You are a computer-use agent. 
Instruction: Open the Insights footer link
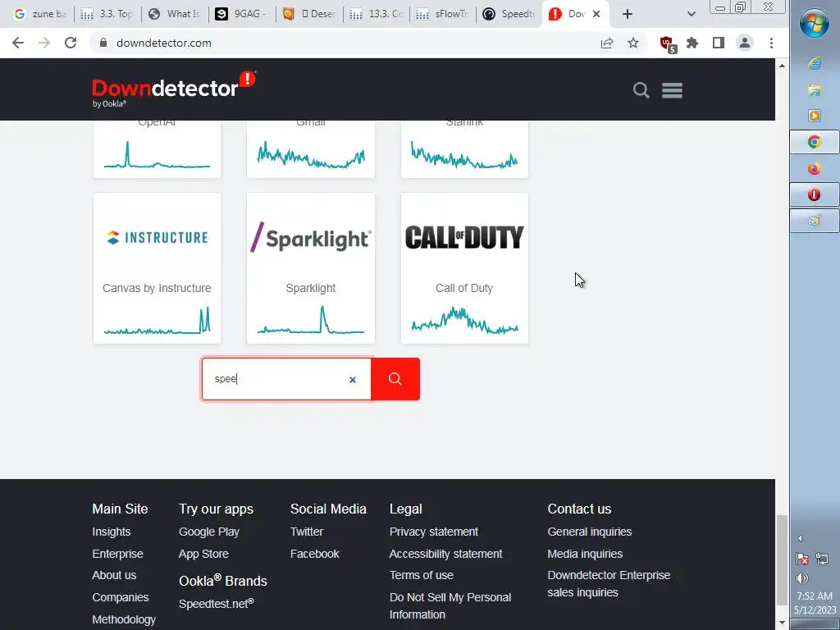[112, 532]
